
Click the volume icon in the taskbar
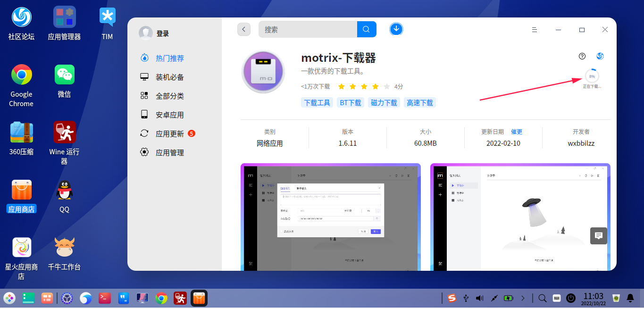pyautogui.click(x=479, y=298)
